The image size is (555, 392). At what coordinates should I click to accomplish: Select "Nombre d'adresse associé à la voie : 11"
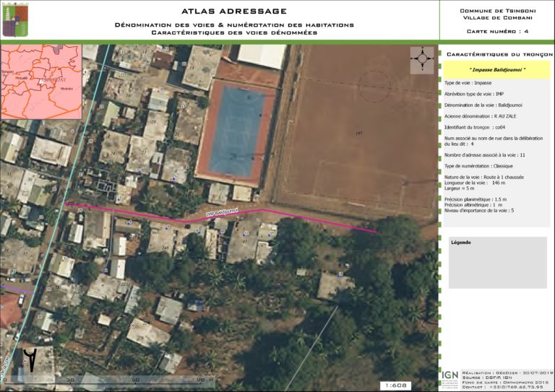pos(485,154)
